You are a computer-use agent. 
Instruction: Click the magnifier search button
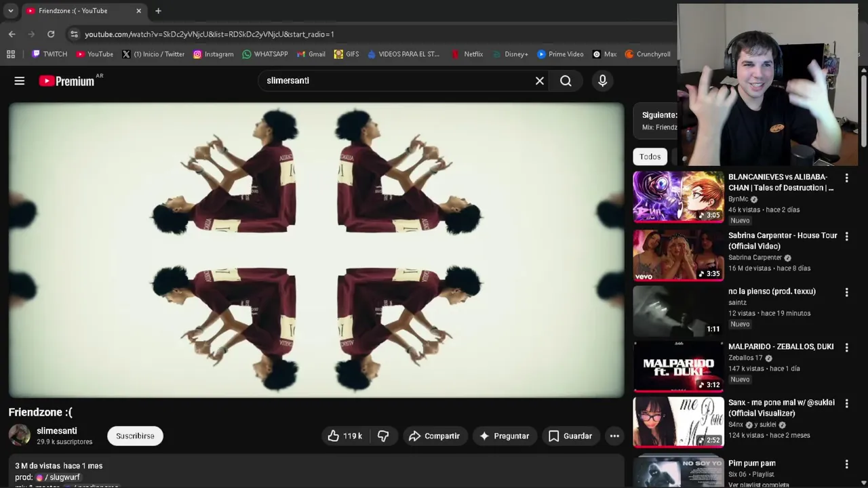tap(566, 81)
